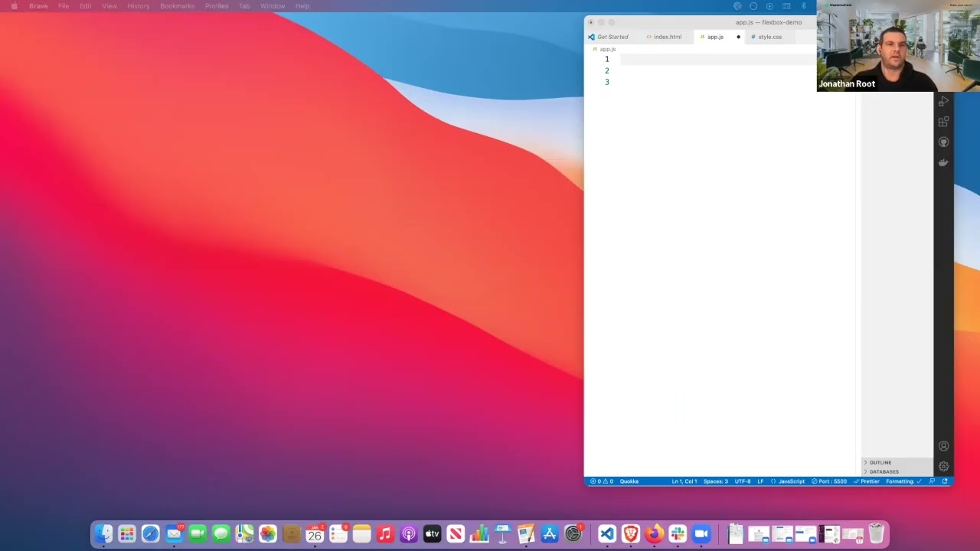Change indentation via Spaces: 3
The width and height of the screenshot is (980, 551).
716,481
